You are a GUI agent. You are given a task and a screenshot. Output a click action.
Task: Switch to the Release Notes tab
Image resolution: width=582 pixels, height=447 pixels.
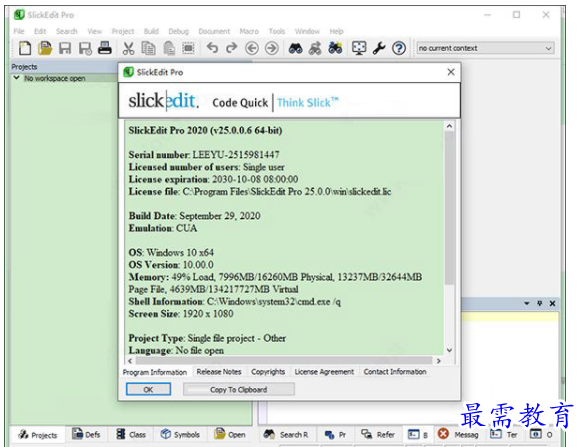pos(219,372)
